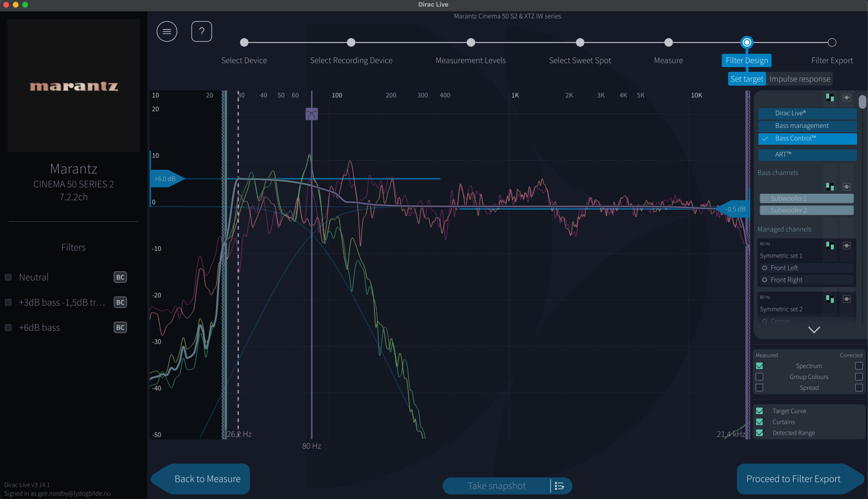Click the grouping icon above Dirac Live option
The width and height of the screenshot is (868, 499).
point(830,98)
